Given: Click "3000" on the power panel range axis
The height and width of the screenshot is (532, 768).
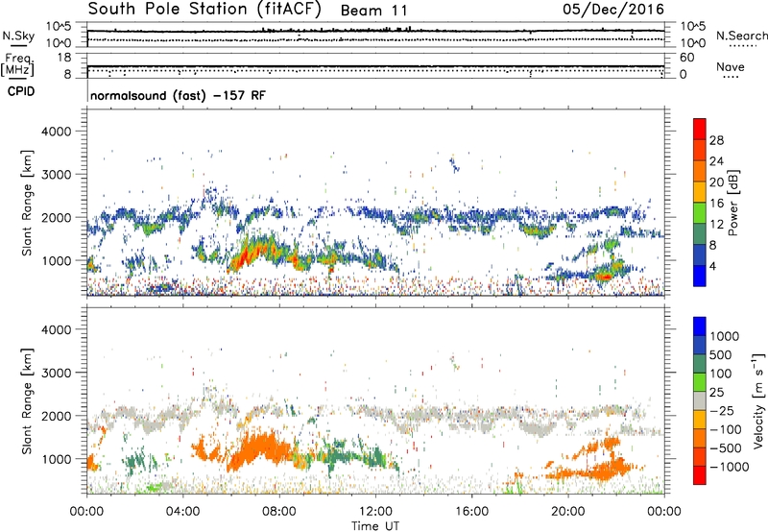Looking at the screenshot, I should (56, 175).
